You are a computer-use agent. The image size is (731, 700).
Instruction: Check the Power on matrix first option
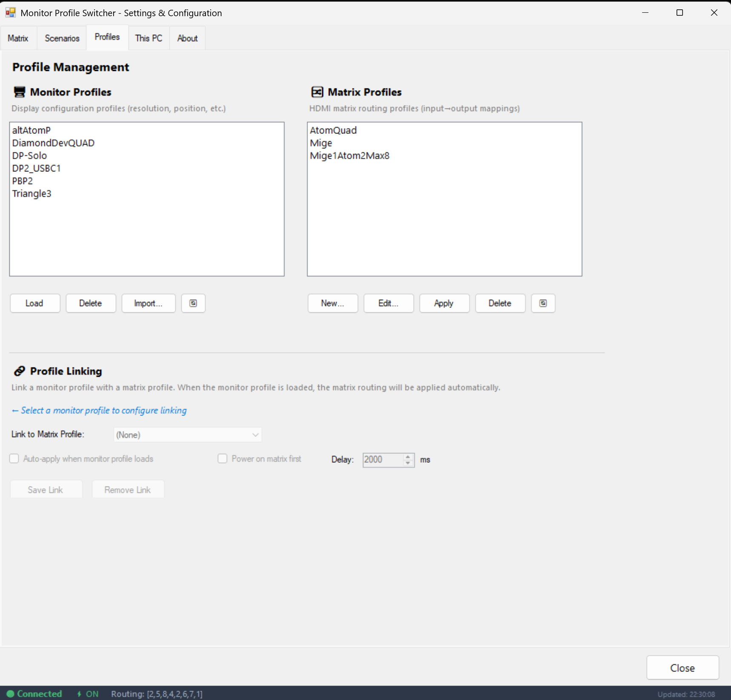pos(223,458)
